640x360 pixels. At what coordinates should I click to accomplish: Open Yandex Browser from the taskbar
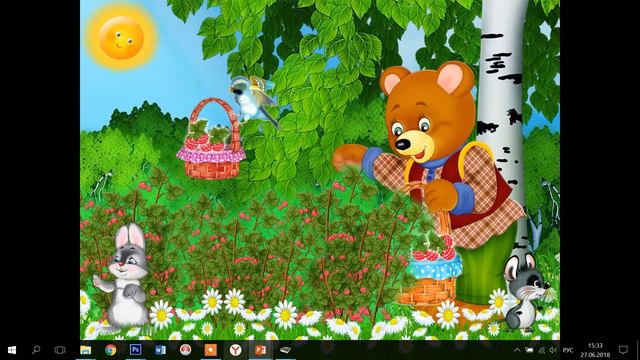pos(236,350)
